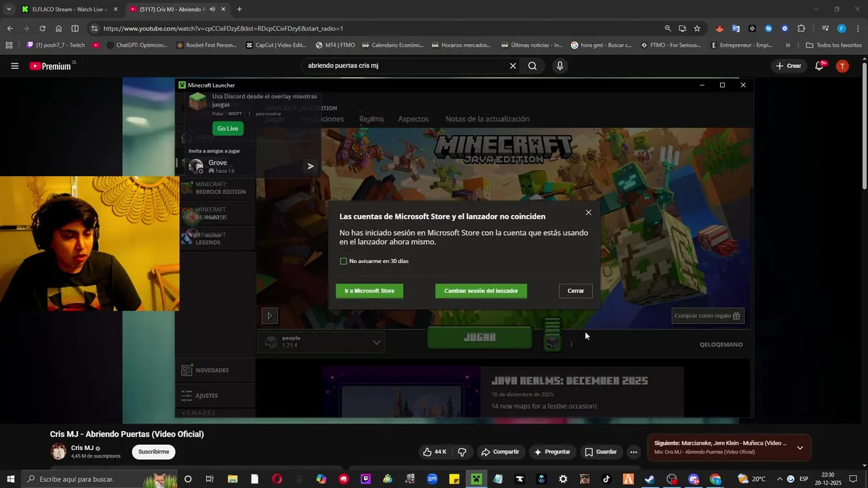Open the Windows Start menu
868x488 pixels.
pos(11,479)
